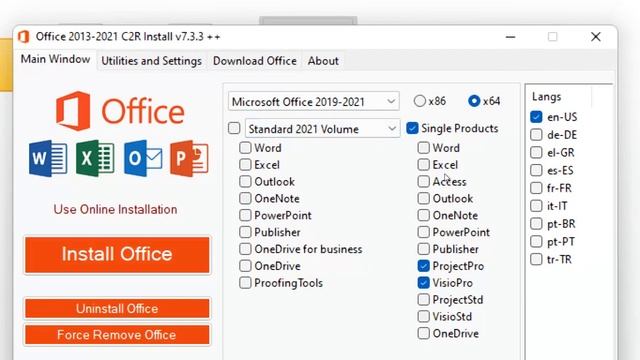This screenshot has width=640, height=360.
Task: Check Outlook under the suite list
Action: (x=267, y=181)
